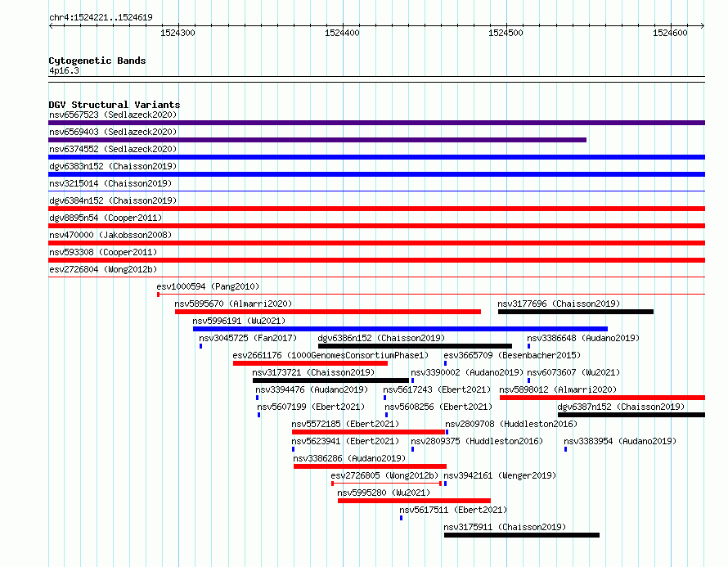This screenshot has width=728, height=567.
Task: Click blue marker under nsv3386648
Action: click(528, 346)
